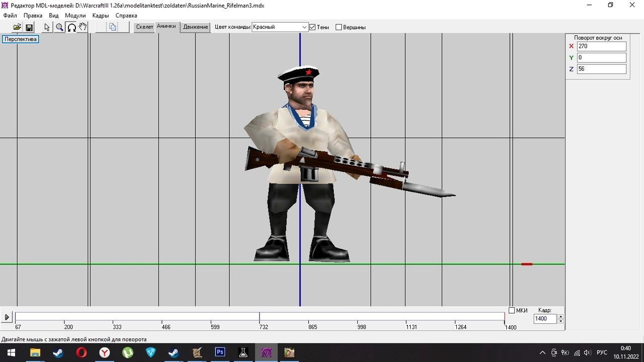Click the Z axis rotation field
The width and height of the screenshot is (644, 362).
click(x=602, y=69)
